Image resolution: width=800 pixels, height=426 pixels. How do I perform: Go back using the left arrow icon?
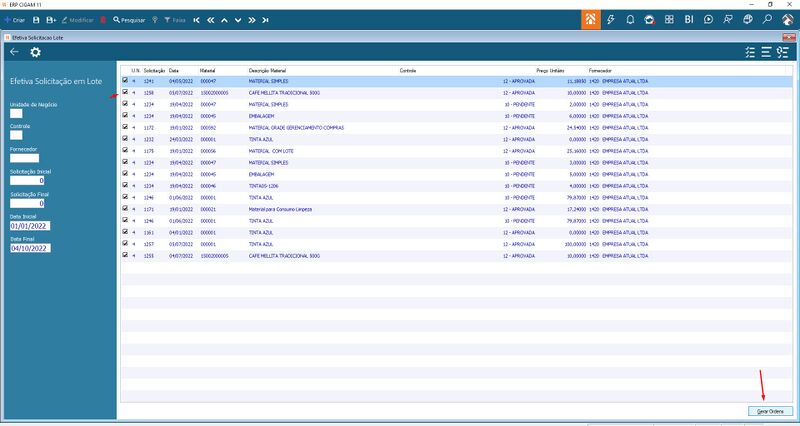[x=14, y=52]
